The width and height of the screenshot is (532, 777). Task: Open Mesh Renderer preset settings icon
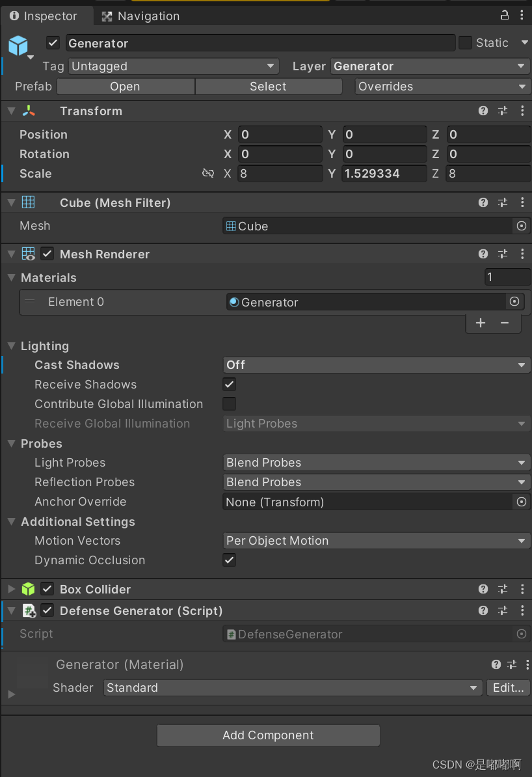pyautogui.click(x=503, y=254)
